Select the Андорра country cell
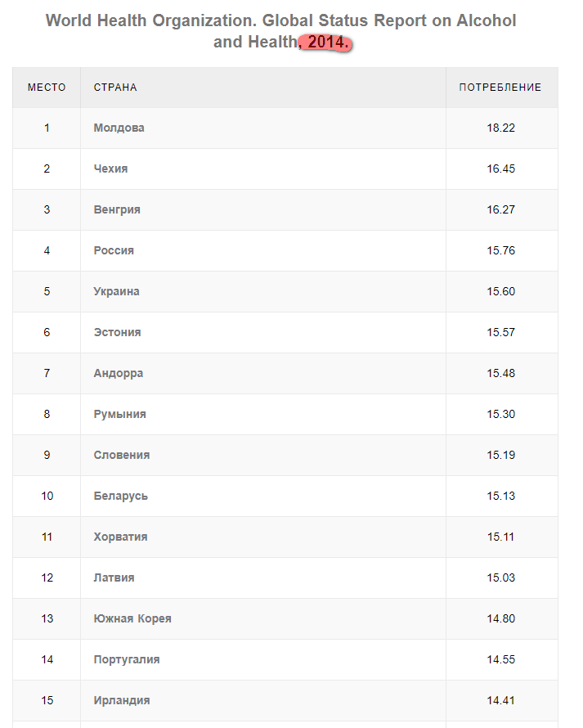 pos(119,374)
